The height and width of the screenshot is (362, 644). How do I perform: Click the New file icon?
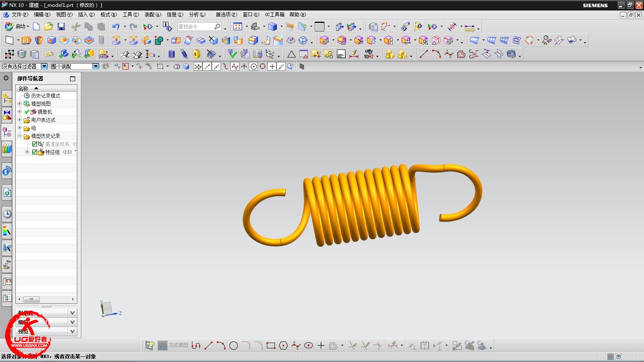click(36, 27)
